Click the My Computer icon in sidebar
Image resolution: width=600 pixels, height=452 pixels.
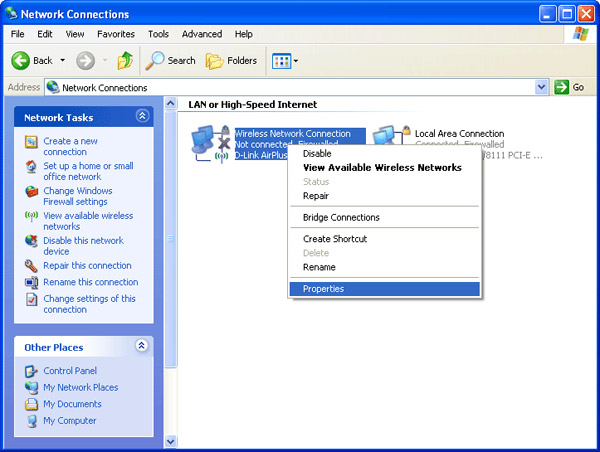pos(32,421)
